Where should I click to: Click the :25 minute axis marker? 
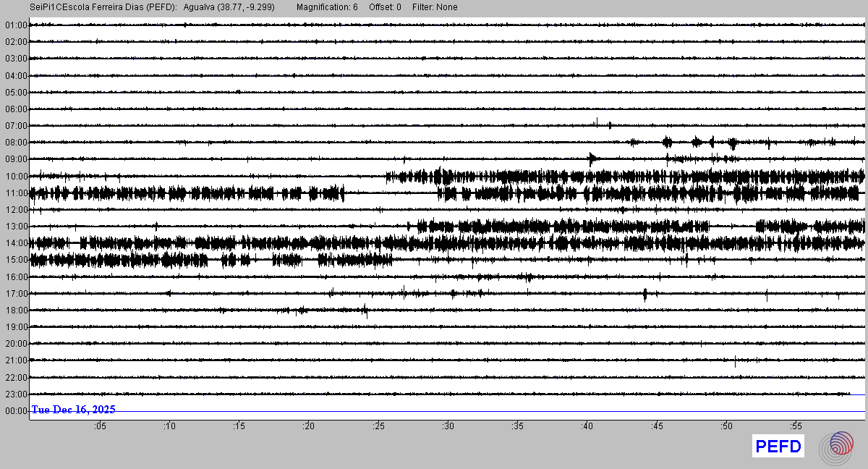(x=378, y=426)
